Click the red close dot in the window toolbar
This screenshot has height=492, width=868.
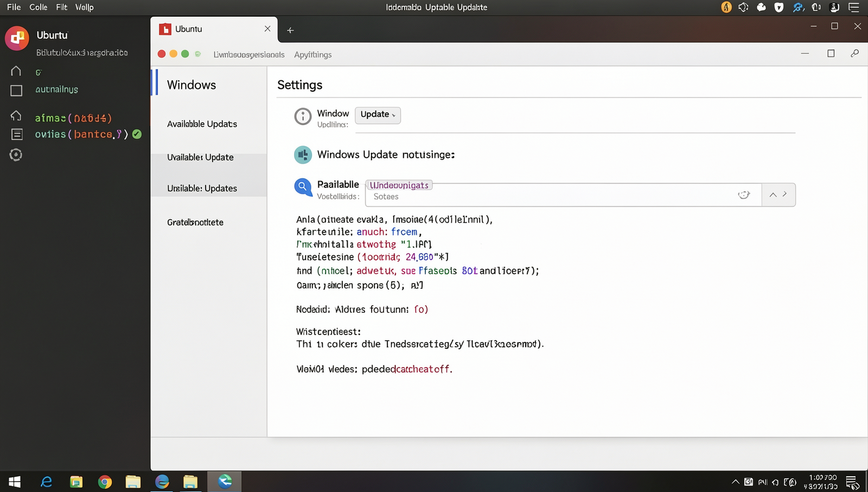pos(162,54)
